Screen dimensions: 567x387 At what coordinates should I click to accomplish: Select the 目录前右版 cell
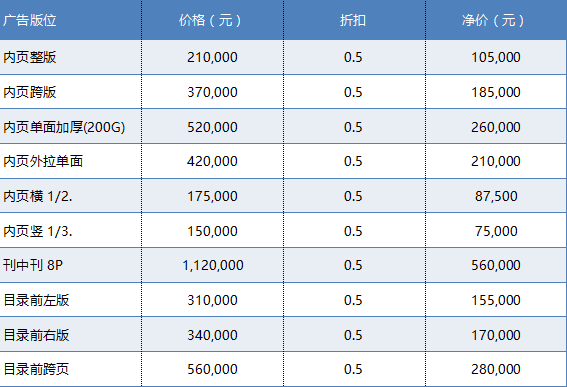tap(71, 335)
